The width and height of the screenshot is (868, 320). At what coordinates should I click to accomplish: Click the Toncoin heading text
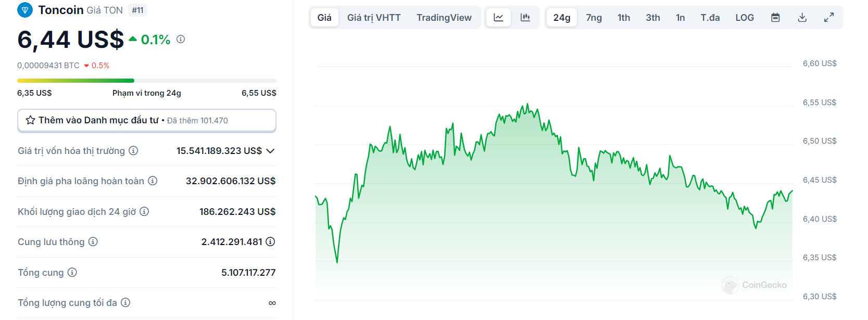[60, 10]
